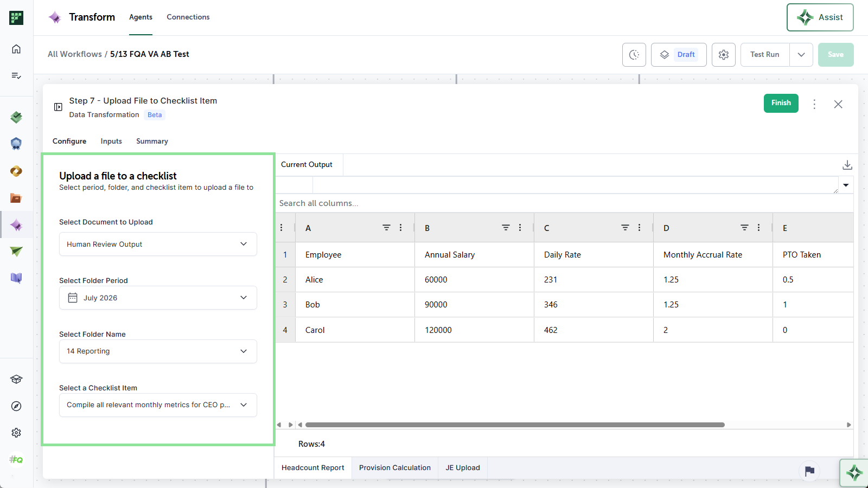868x488 pixels.
Task: Click the #Q icon at sidebar bottom
Action: pyautogui.click(x=16, y=460)
